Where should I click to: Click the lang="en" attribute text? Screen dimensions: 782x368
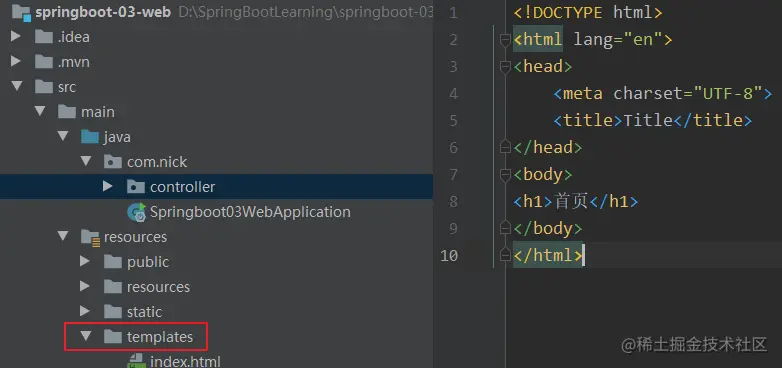617,39
